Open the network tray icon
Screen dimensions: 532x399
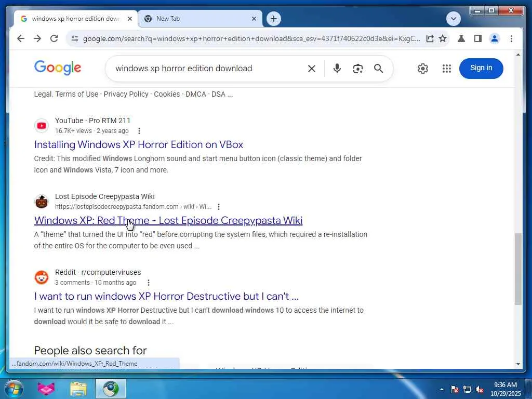coord(467,389)
